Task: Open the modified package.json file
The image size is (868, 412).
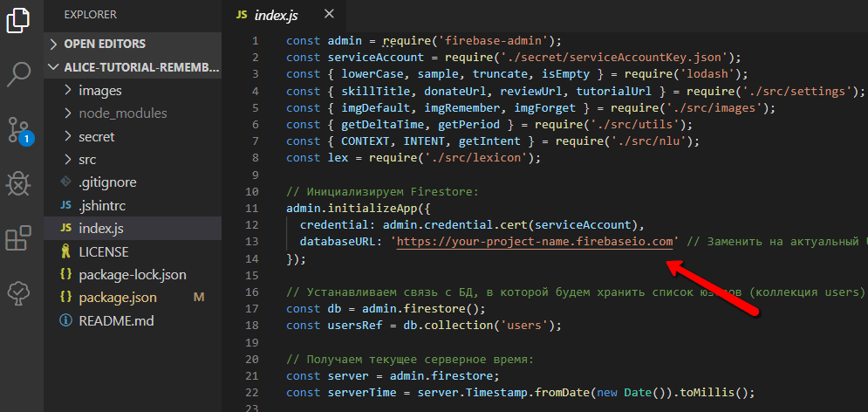Action: point(132,298)
